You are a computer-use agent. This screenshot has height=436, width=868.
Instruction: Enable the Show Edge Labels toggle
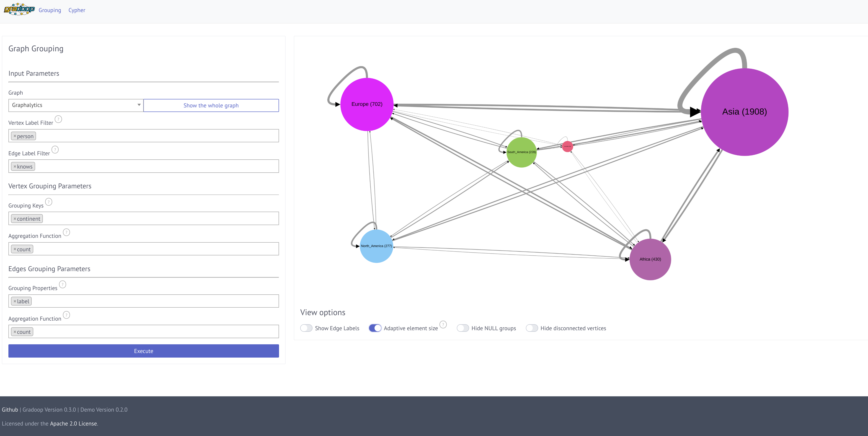point(306,328)
